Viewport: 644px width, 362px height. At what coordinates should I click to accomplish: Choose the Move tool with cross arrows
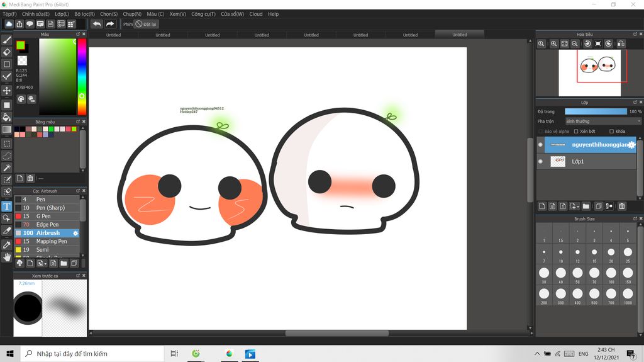tap(6, 91)
